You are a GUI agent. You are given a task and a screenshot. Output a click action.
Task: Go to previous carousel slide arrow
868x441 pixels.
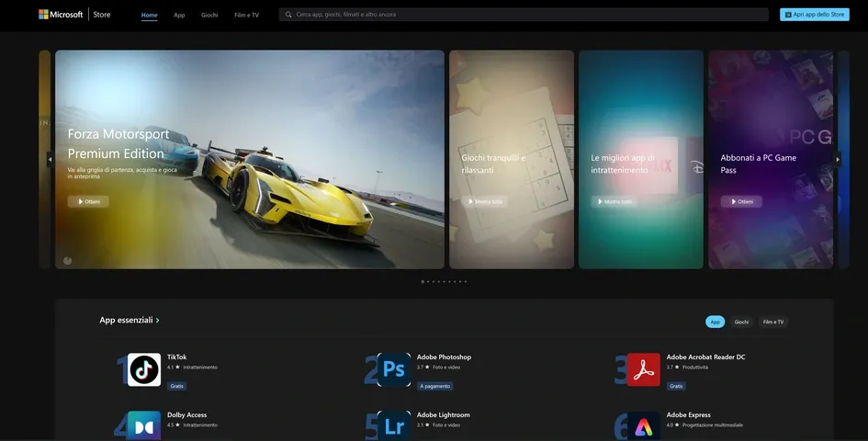coord(50,160)
